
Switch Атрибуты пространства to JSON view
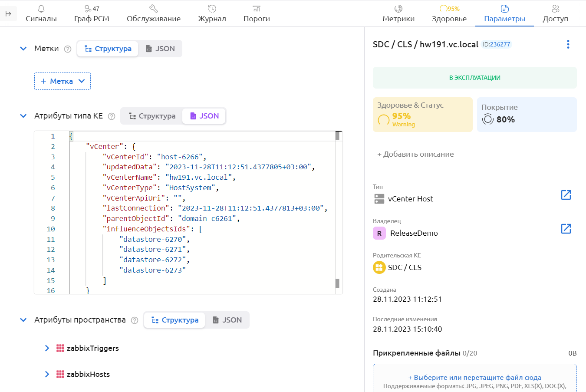pyautogui.click(x=227, y=320)
